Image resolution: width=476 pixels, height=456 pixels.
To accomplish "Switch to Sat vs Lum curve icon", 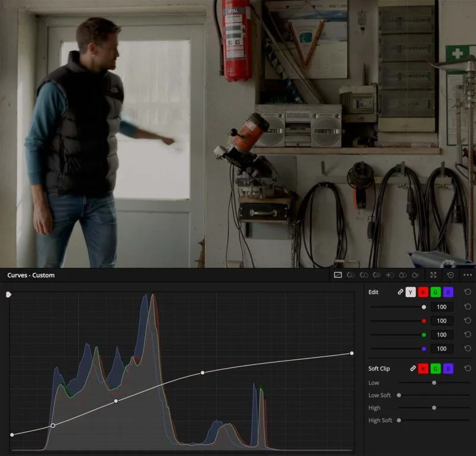I will 415,275.
